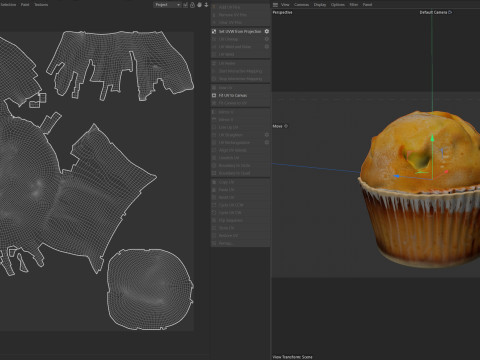Open the viewport View menu
The width and height of the screenshot is (480, 360).
click(285, 5)
